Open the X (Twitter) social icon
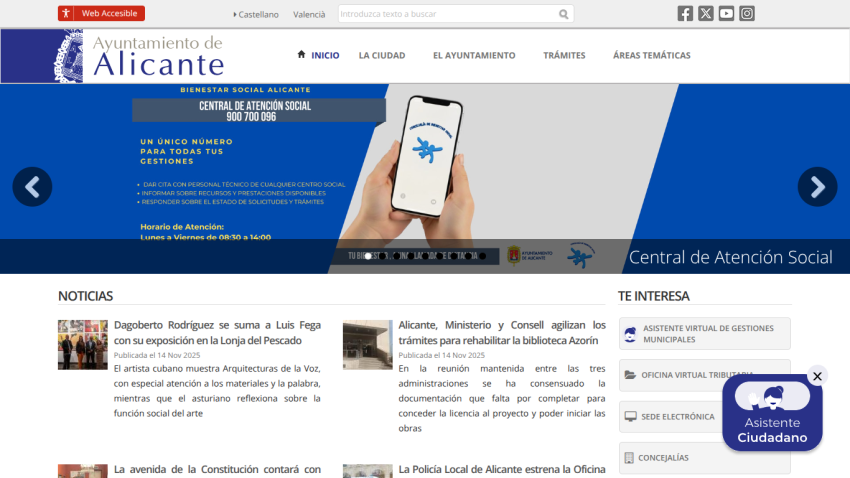The image size is (850, 478). click(x=705, y=14)
